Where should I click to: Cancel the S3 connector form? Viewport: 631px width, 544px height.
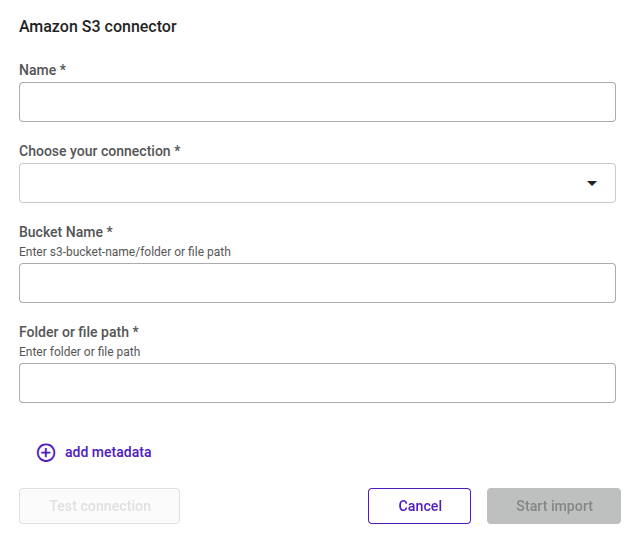420,506
